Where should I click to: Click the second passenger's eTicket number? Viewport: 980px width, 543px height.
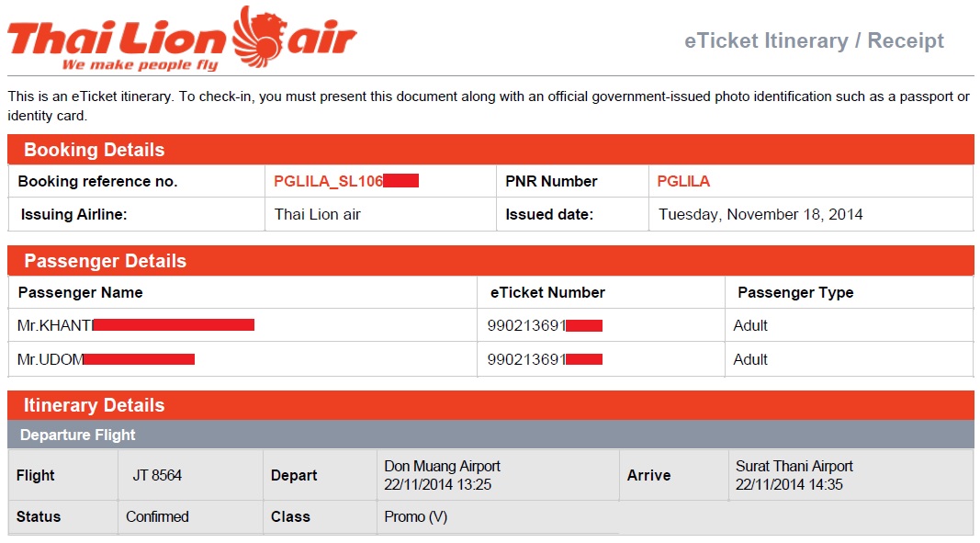(x=545, y=359)
